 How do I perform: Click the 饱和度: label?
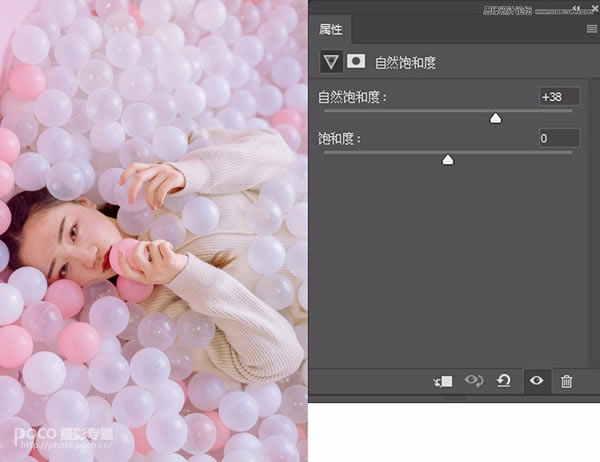point(339,139)
